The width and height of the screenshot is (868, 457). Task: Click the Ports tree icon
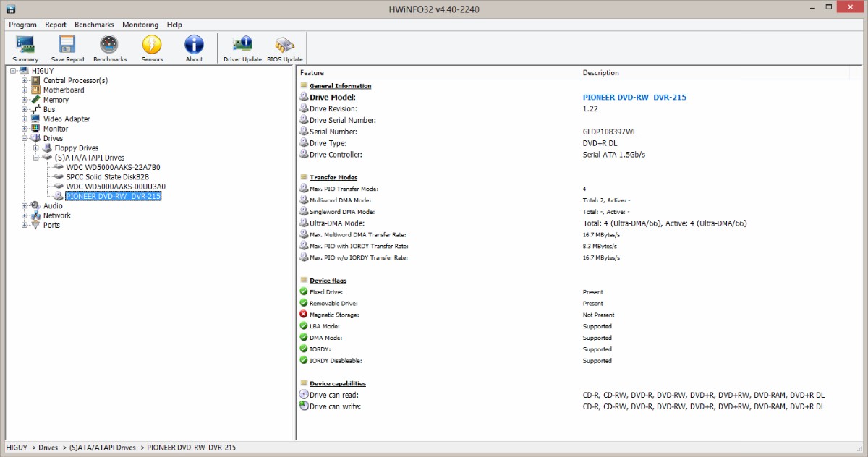(x=35, y=225)
